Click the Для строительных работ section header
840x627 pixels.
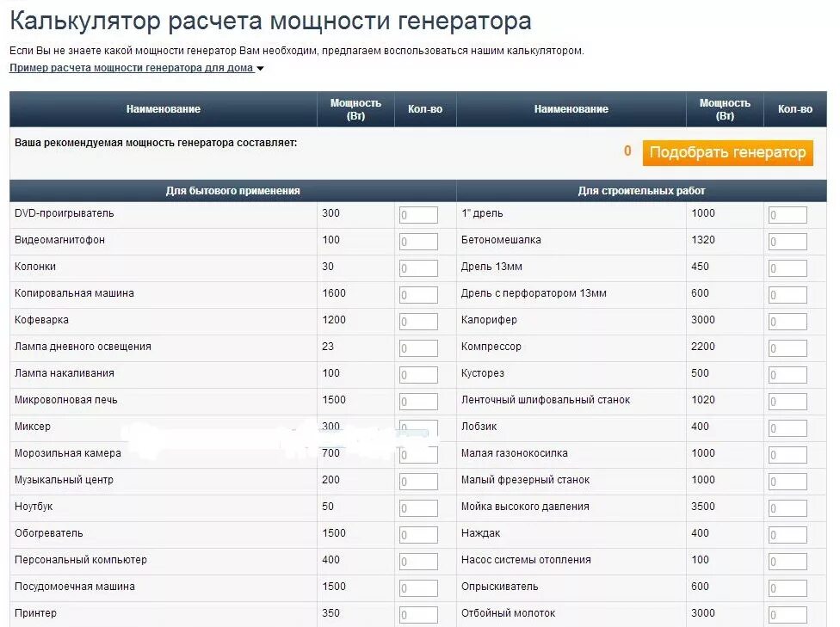(x=641, y=191)
